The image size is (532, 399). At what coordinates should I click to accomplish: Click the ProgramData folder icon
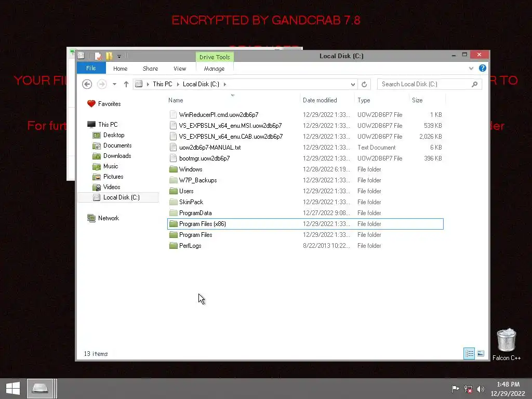(x=174, y=212)
